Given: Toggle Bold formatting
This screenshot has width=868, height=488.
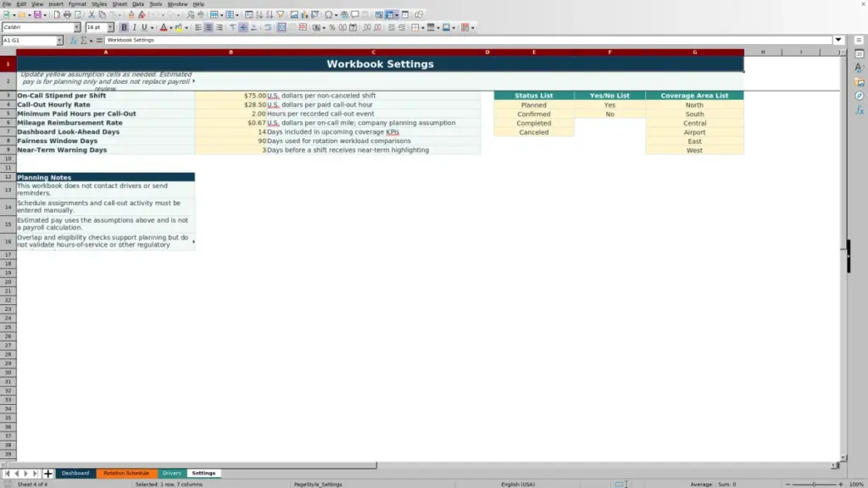Looking at the screenshot, I should tap(124, 27).
